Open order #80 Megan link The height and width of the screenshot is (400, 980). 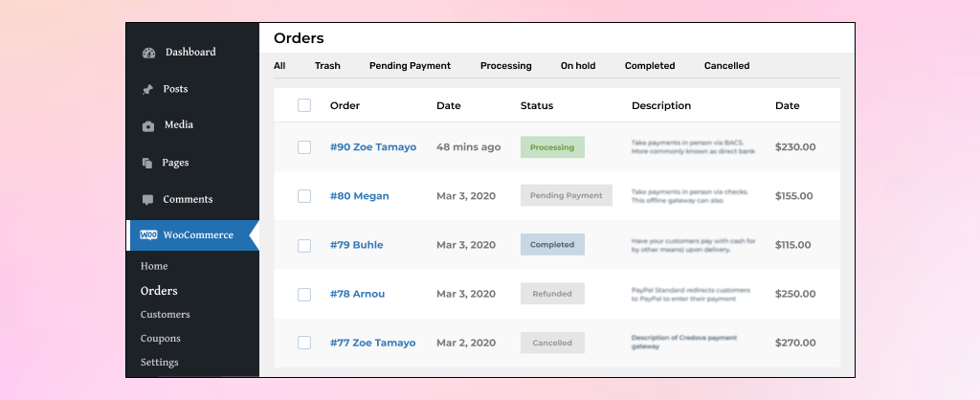point(360,196)
